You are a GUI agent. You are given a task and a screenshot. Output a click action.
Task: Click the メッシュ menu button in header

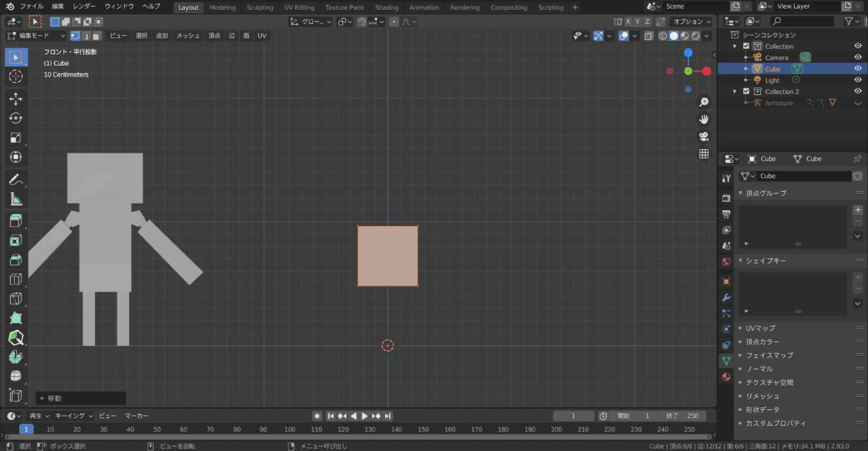pyautogui.click(x=188, y=35)
